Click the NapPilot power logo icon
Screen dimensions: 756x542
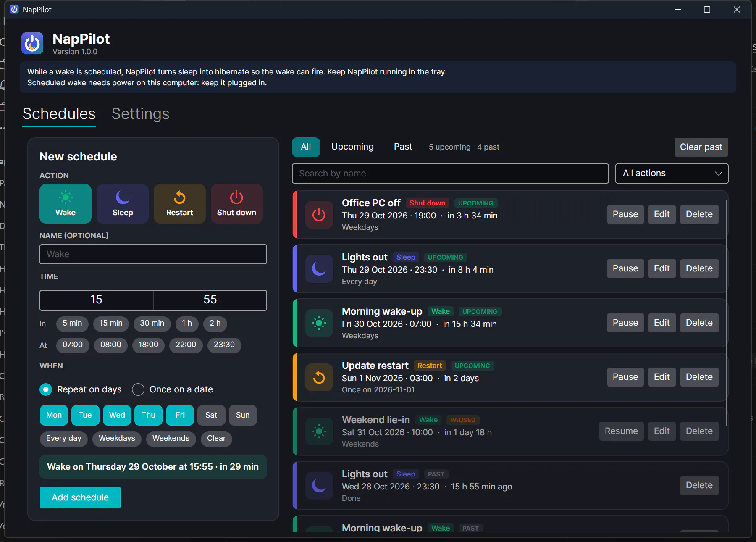tap(32, 43)
